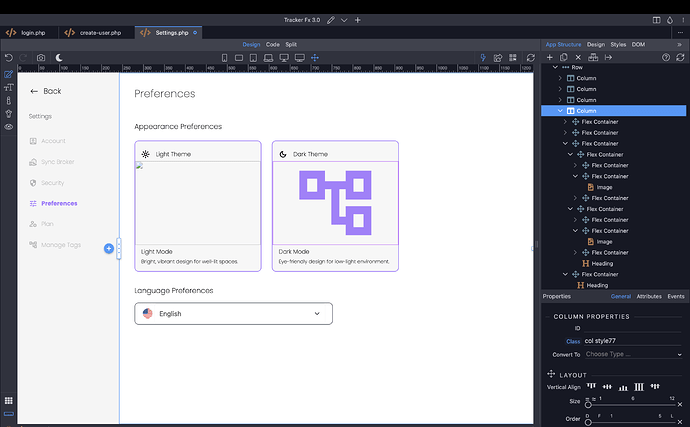Screen dimensions: 690x427
Task: Open the Events properties tab
Action: [675, 296]
